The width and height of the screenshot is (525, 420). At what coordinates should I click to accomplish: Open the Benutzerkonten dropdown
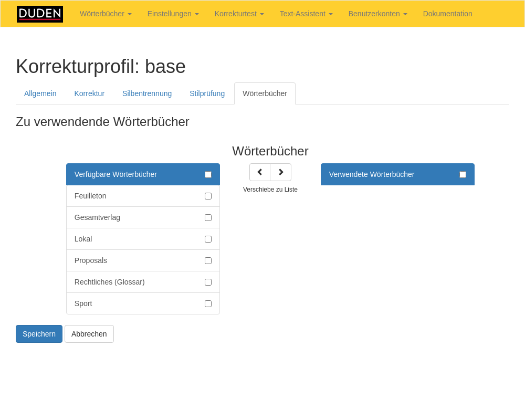[377, 14]
